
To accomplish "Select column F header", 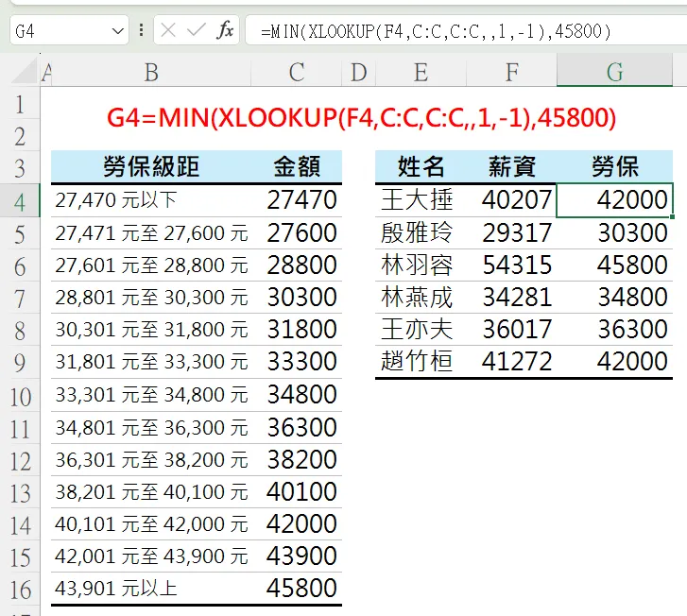I will click(x=511, y=72).
